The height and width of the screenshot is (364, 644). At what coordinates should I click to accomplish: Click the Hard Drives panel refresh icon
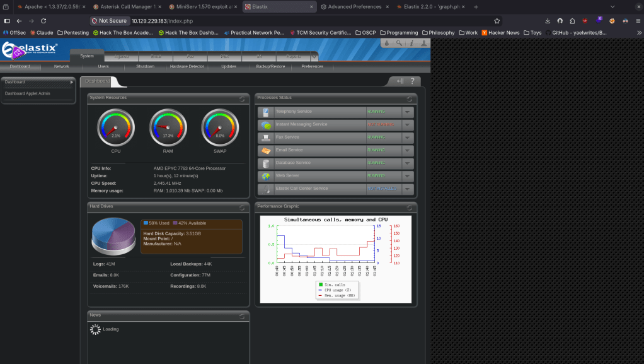coord(242,207)
